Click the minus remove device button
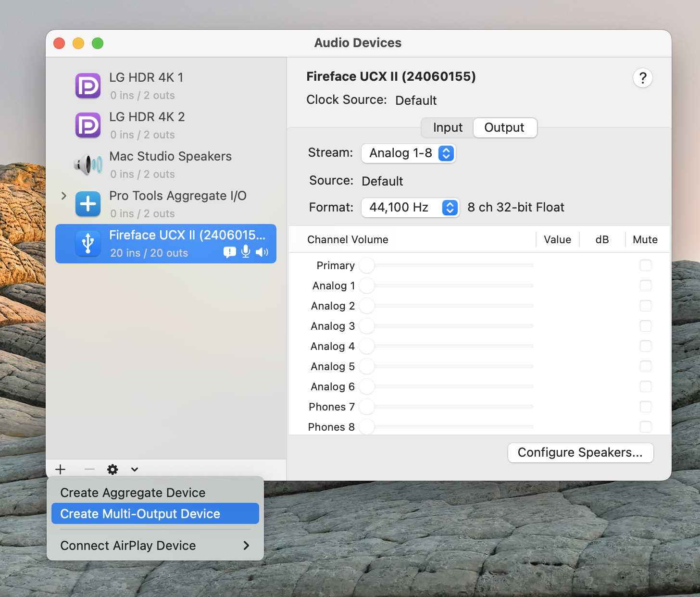 point(89,469)
